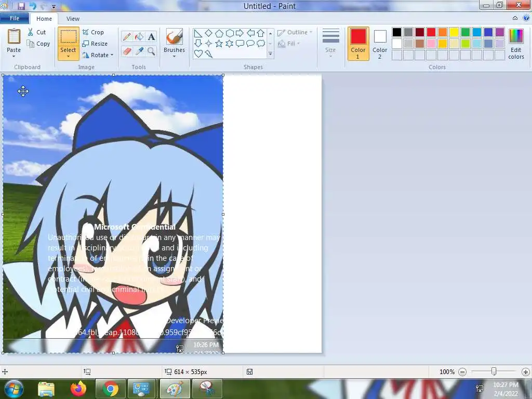Click the zoom slider handle
Screen dimensions: 532x399
(494, 371)
